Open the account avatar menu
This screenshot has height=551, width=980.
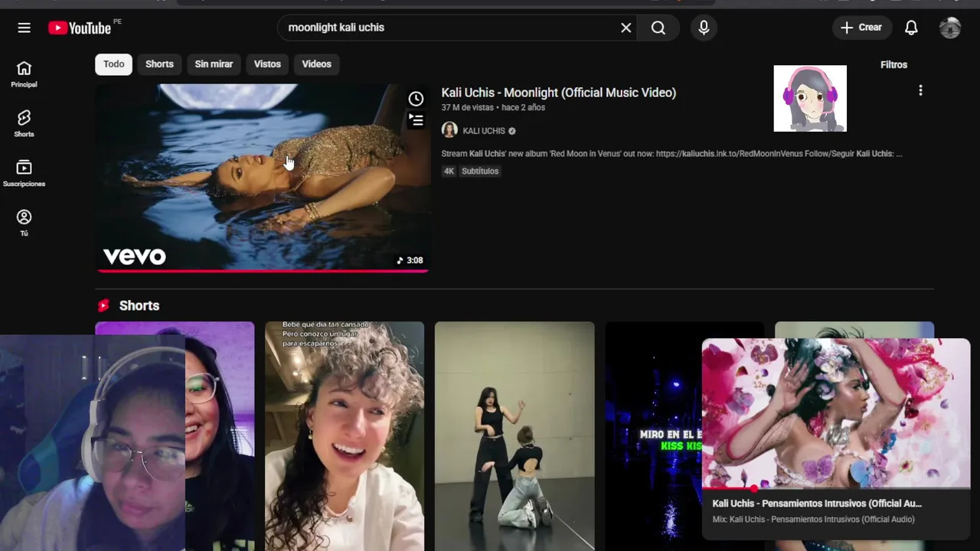pyautogui.click(x=950, y=28)
